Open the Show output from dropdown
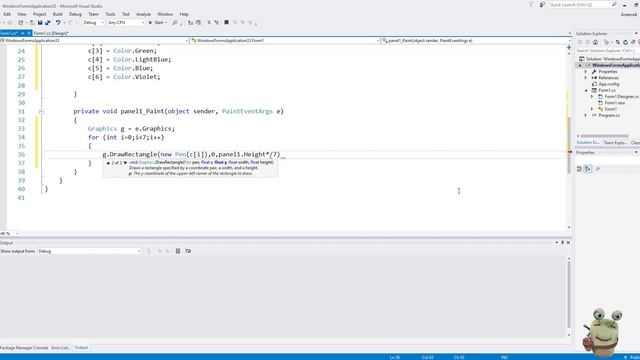This screenshot has width=640, height=360. point(89,251)
